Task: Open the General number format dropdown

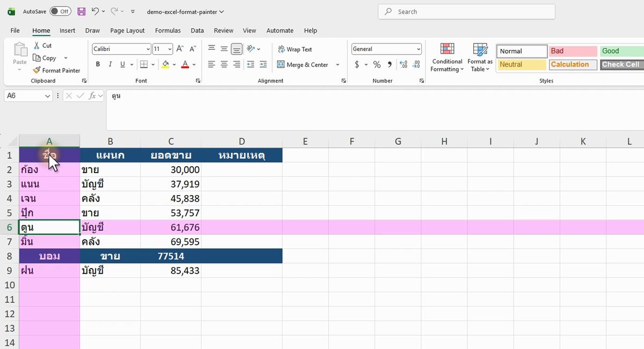Action: click(419, 49)
